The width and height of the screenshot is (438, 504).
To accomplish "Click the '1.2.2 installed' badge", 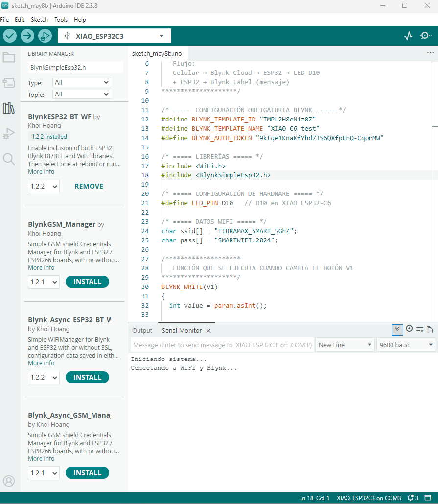I will (x=49, y=137).
